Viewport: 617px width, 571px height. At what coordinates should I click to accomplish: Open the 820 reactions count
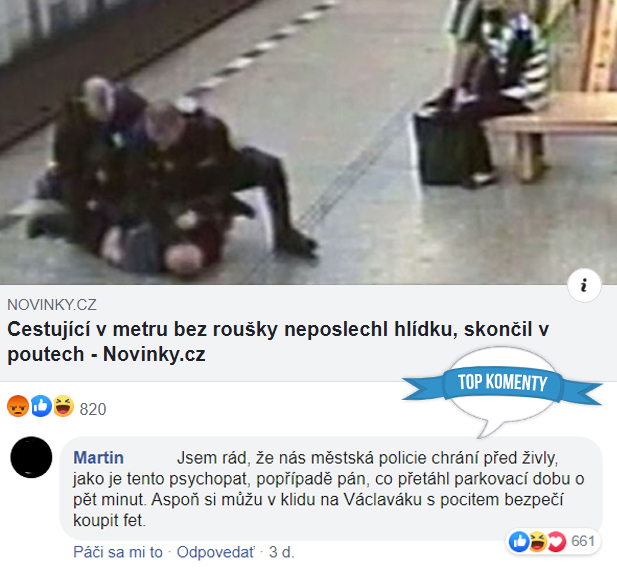pyautogui.click(x=93, y=409)
